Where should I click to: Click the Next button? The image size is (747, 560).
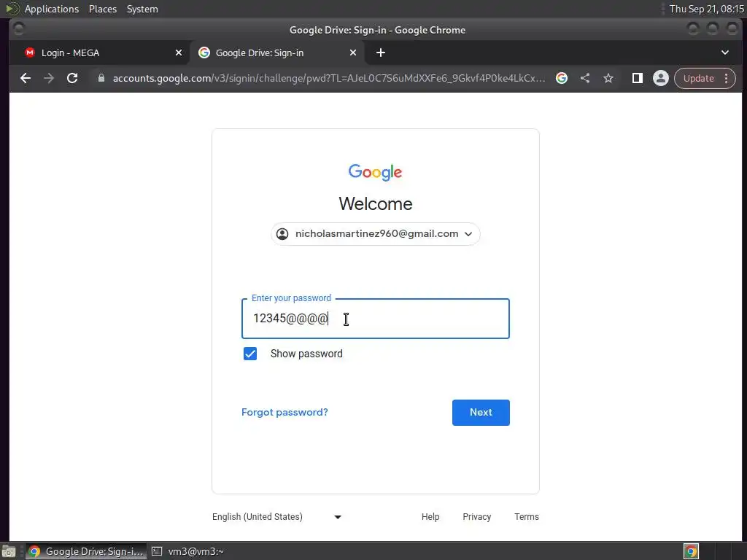[x=481, y=413]
